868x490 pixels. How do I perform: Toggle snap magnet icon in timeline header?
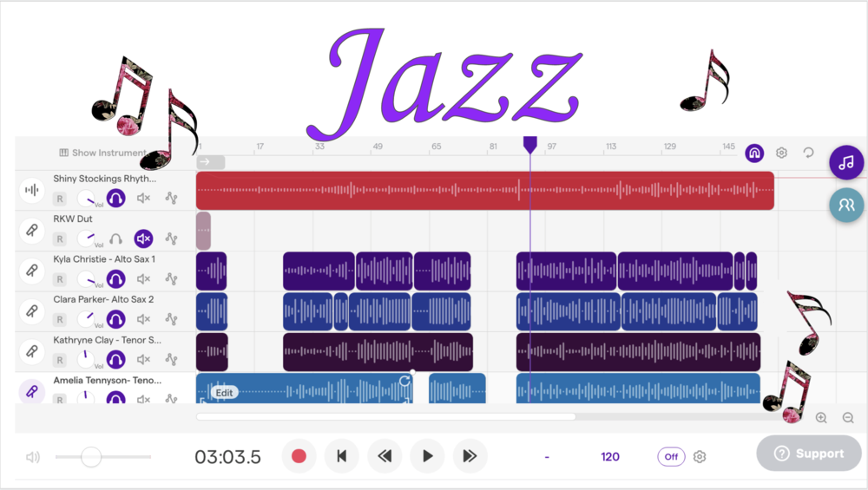[754, 154]
